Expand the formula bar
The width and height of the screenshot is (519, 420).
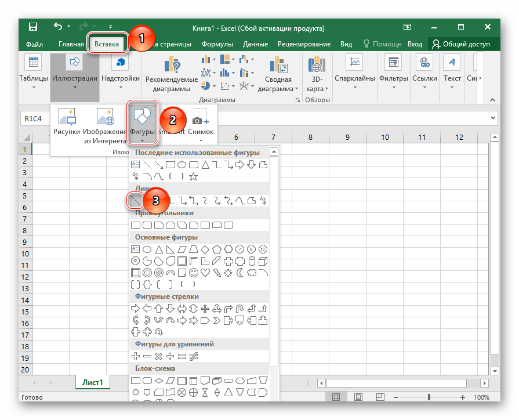(x=493, y=118)
